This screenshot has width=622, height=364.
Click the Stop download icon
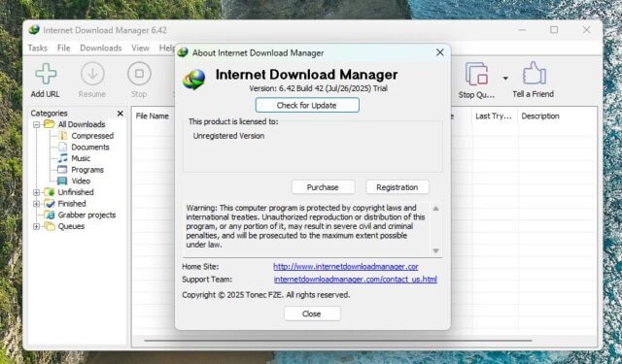pyautogui.click(x=139, y=74)
